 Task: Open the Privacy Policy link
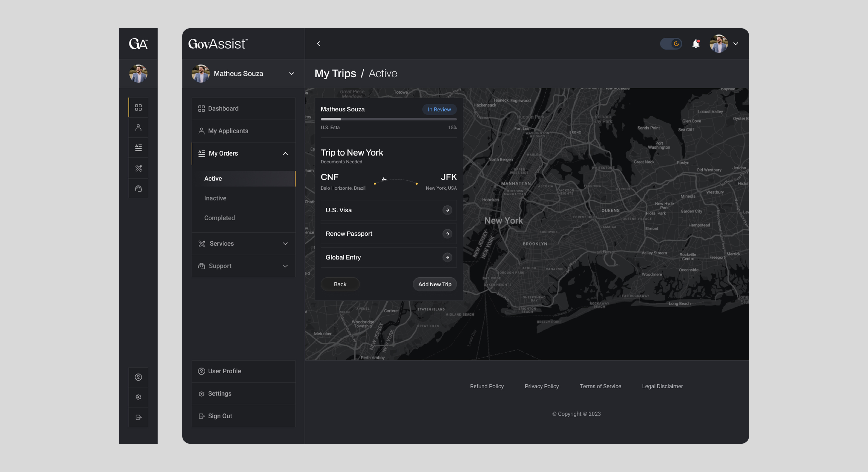click(x=542, y=386)
